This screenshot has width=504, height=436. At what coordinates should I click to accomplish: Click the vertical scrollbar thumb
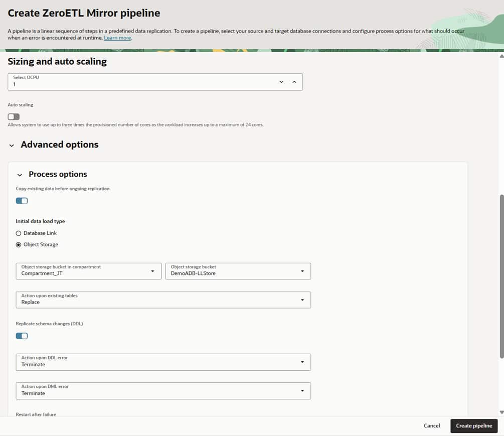[501, 276]
